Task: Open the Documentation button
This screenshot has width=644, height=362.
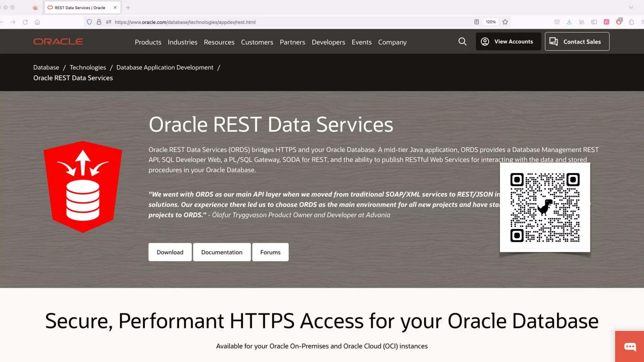Action: tap(222, 252)
